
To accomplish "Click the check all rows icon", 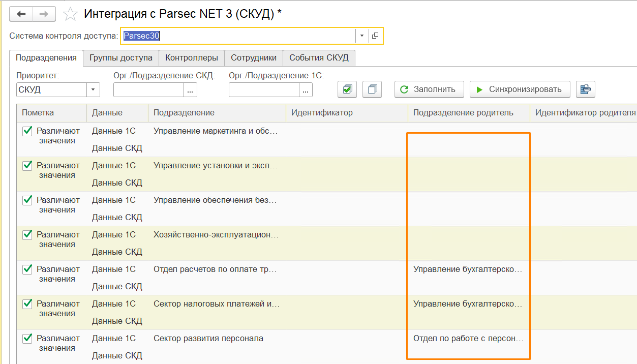I will click(347, 89).
